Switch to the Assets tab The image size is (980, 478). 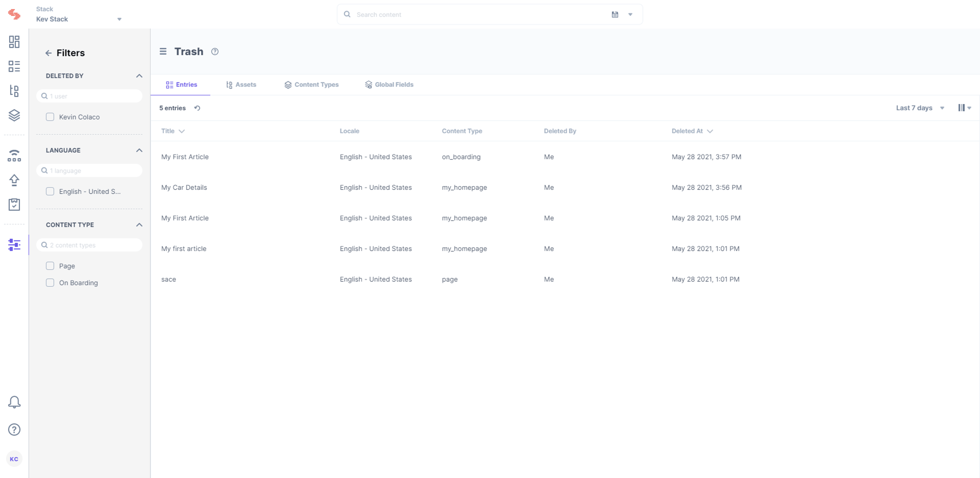tap(241, 84)
